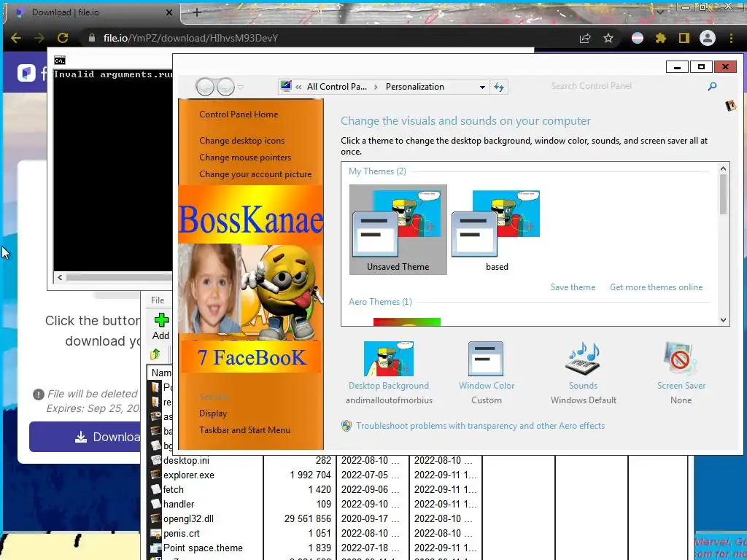Screen dimensions: 747x560
Task: Open Chrome three-dot menu
Action: (x=731, y=38)
